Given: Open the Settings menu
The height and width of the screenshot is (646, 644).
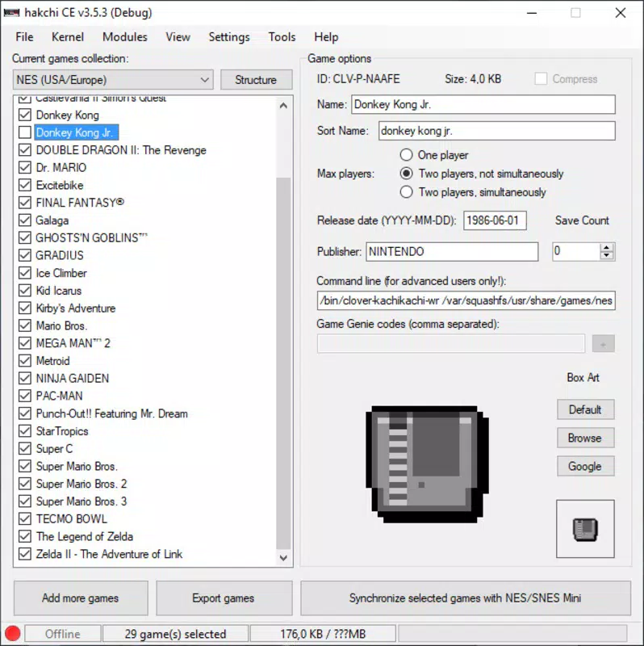Looking at the screenshot, I should pyautogui.click(x=229, y=37).
